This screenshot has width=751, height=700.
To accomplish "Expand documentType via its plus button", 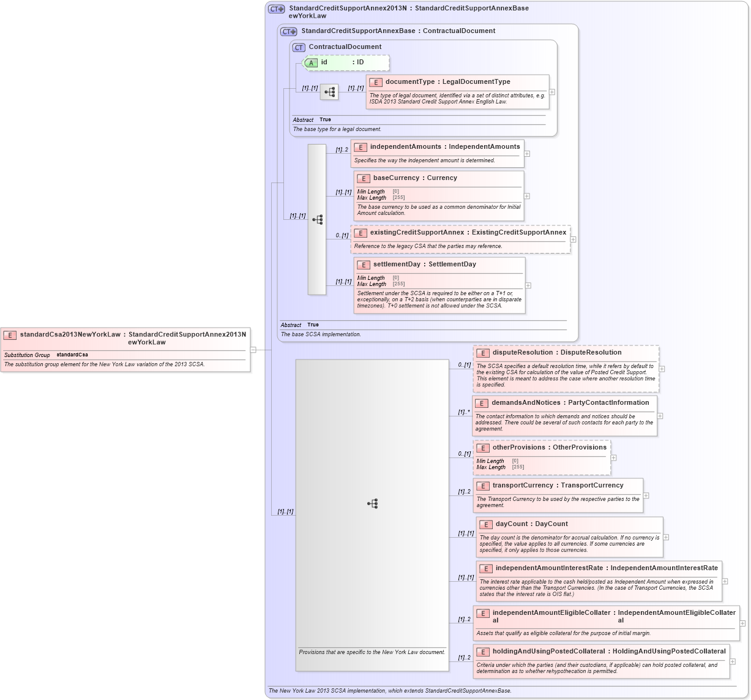I will tap(551, 92).
